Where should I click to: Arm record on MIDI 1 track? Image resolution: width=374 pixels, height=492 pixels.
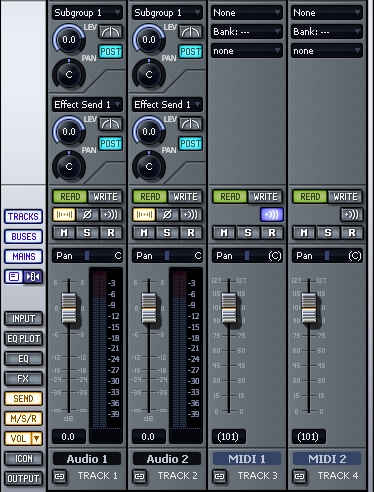(272, 233)
